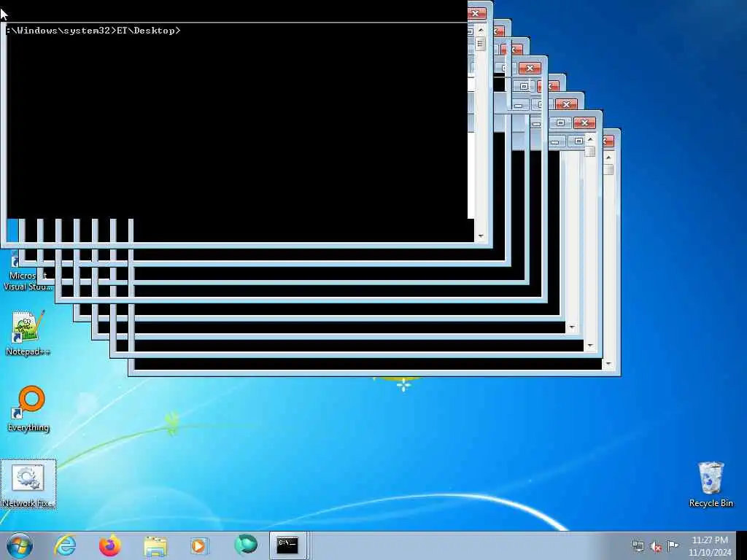The width and height of the screenshot is (747, 560).
Task: Open the Action Center flag icon
Action: click(x=673, y=545)
